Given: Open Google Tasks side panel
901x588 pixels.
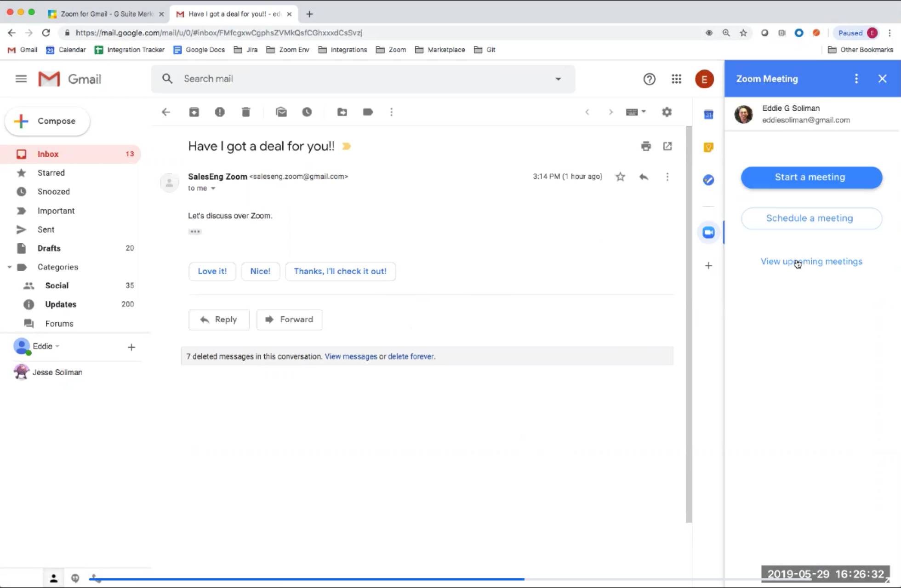Looking at the screenshot, I should [x=708, y=180].
